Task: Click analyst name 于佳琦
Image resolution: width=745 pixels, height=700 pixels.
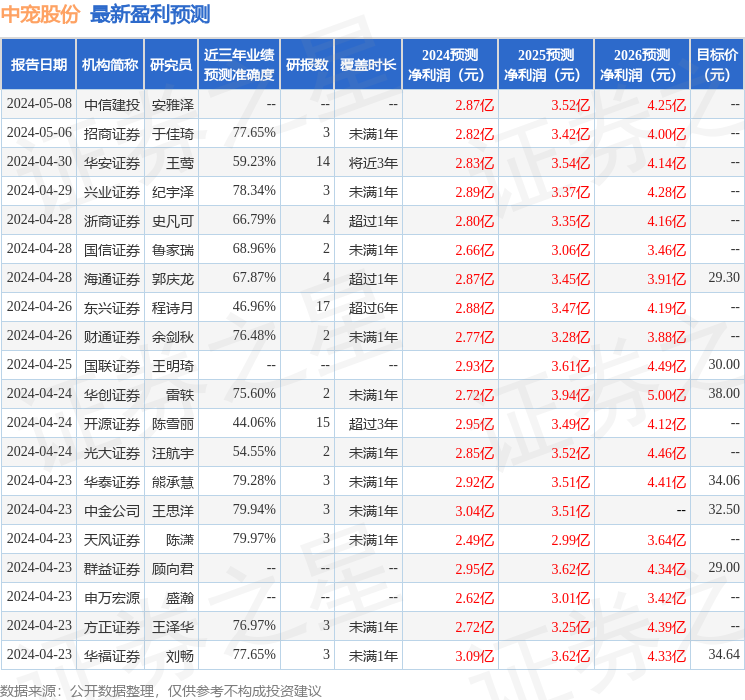Action: 173,134
